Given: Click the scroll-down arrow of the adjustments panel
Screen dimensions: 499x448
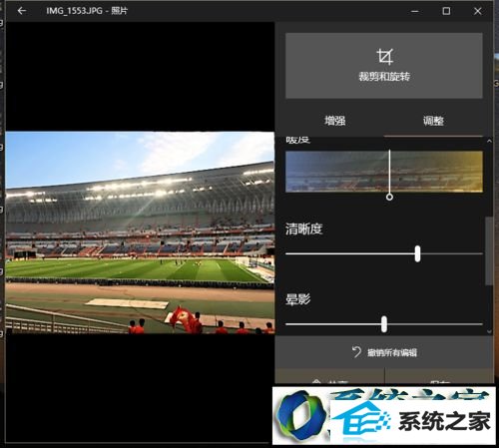Looking at the screenshot, I should pos(489,331).
